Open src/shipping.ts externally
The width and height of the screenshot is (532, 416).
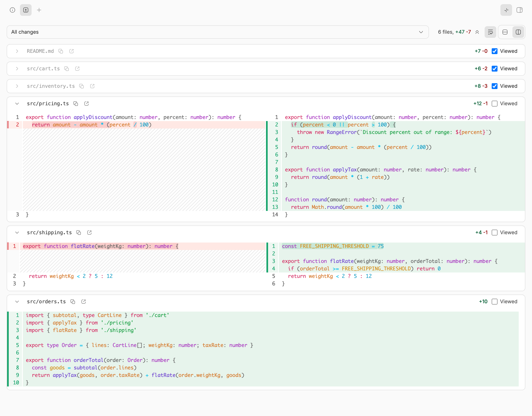pos(89,233)
